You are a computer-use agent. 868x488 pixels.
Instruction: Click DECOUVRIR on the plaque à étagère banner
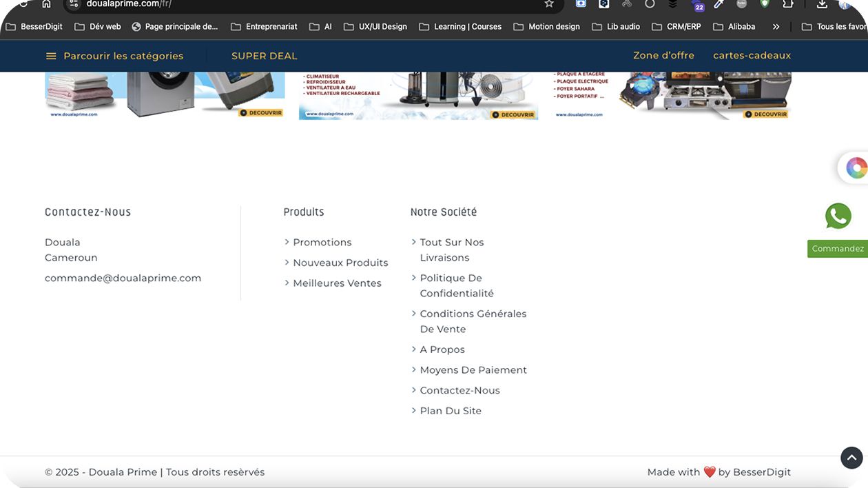click(765, 114)
